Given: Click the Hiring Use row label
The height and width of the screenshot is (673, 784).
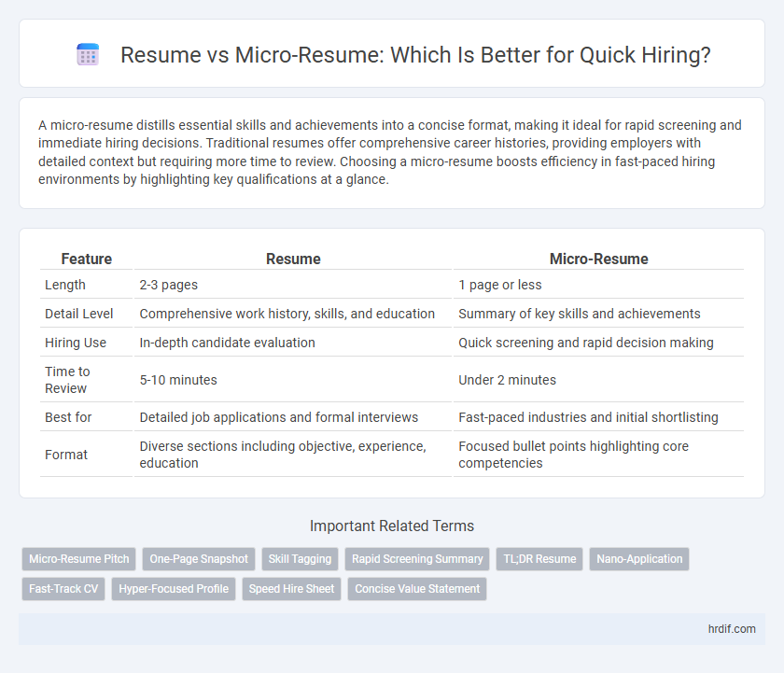Looking at the screenshot, I should click(76, 343).
